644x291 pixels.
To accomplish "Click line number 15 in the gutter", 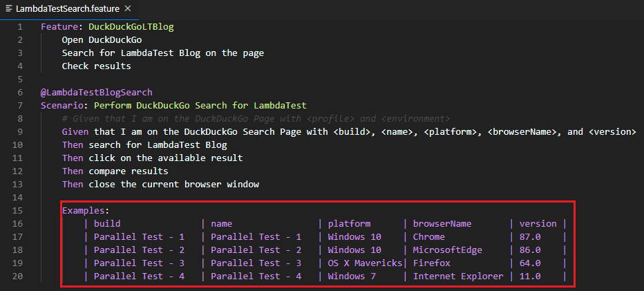I will (17, 211).
